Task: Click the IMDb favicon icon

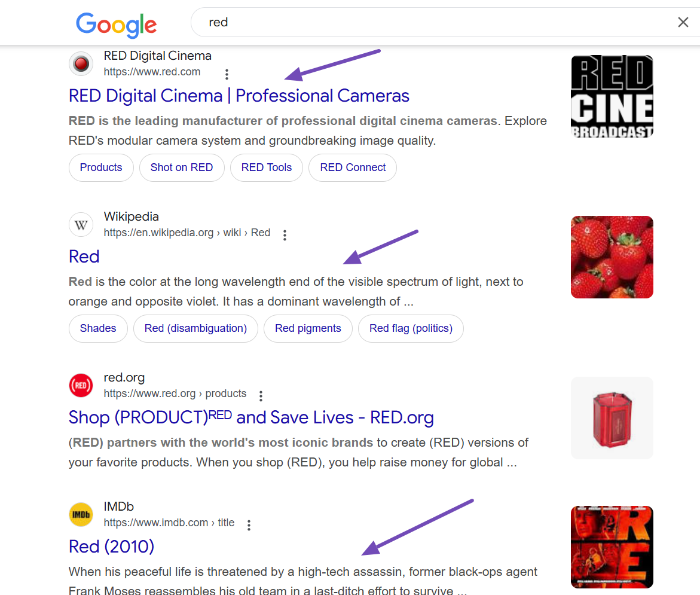Action: tap(81, 514)
